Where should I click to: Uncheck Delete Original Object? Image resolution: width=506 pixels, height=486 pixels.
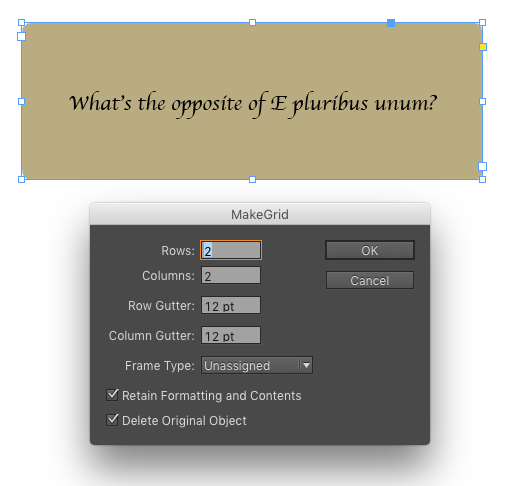(112, 420)
